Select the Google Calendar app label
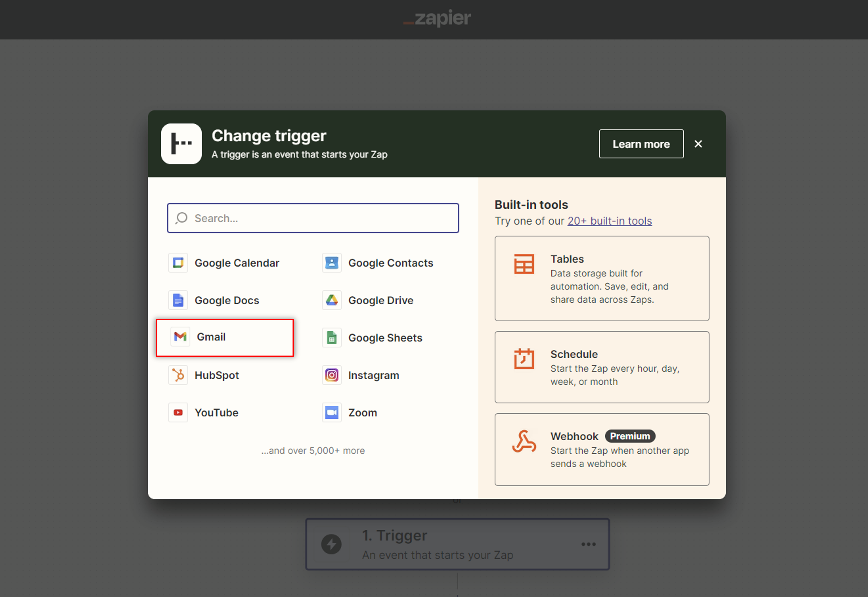 click(237, 263)
